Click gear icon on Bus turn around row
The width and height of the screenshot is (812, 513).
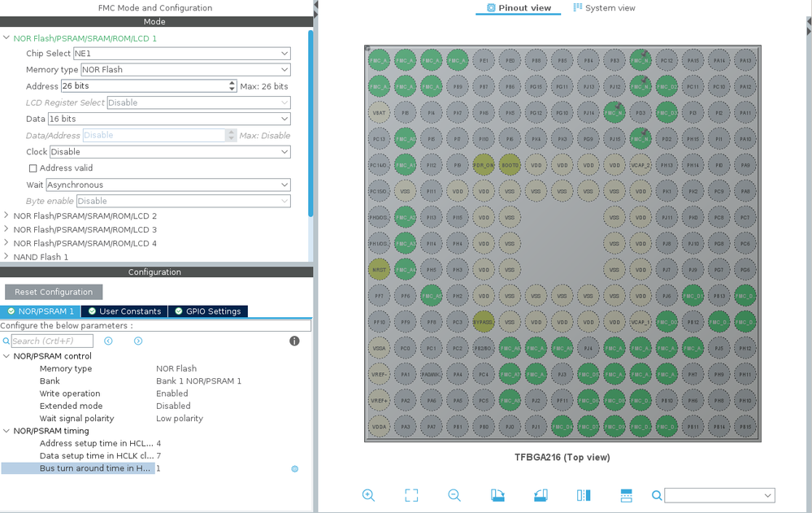click(295, 469)
